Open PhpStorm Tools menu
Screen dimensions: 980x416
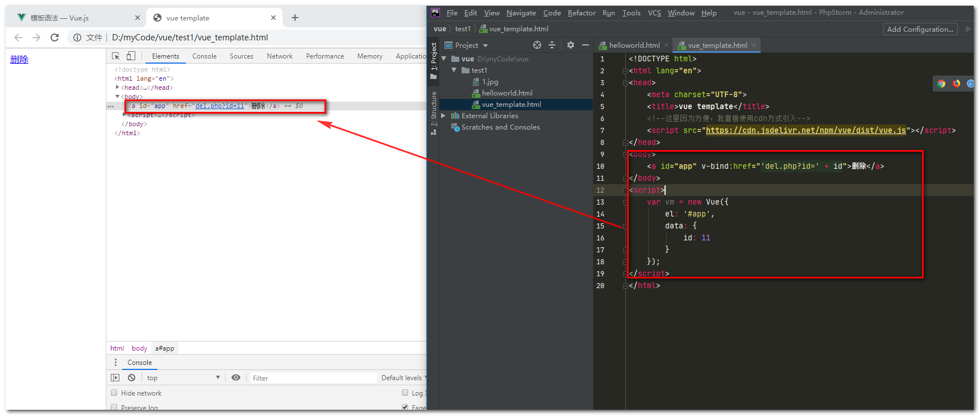(x=631, y=13)
